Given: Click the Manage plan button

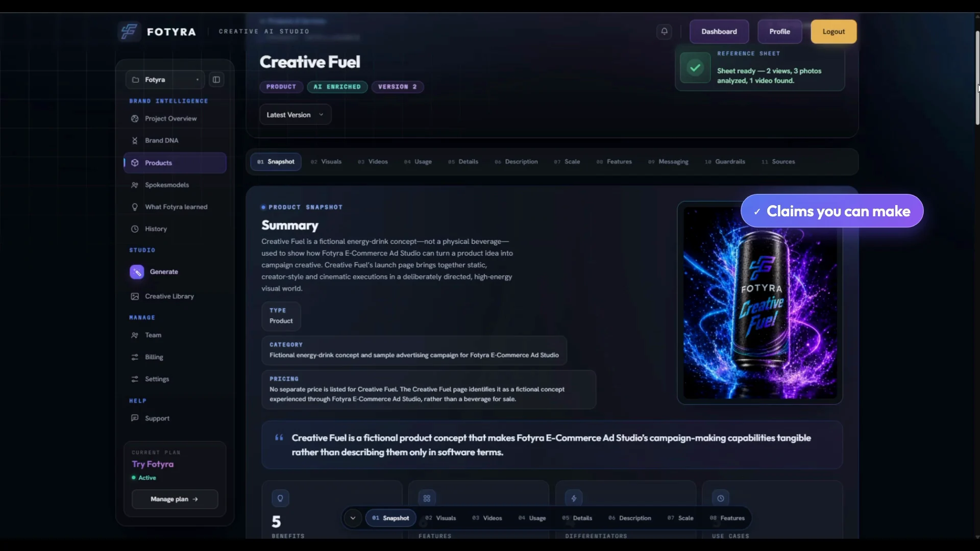Looking at the screenshot, I should pyautogui.click(x=175, y=499).
